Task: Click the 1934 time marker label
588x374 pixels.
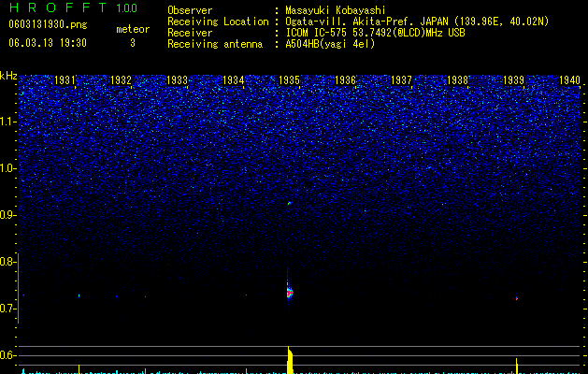Action: [234, 80]
